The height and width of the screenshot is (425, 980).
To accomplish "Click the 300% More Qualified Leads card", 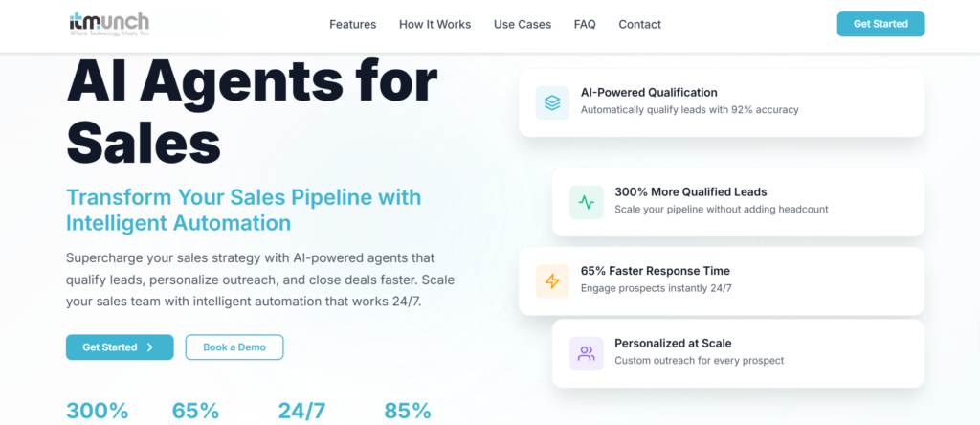I will (737, 202).
